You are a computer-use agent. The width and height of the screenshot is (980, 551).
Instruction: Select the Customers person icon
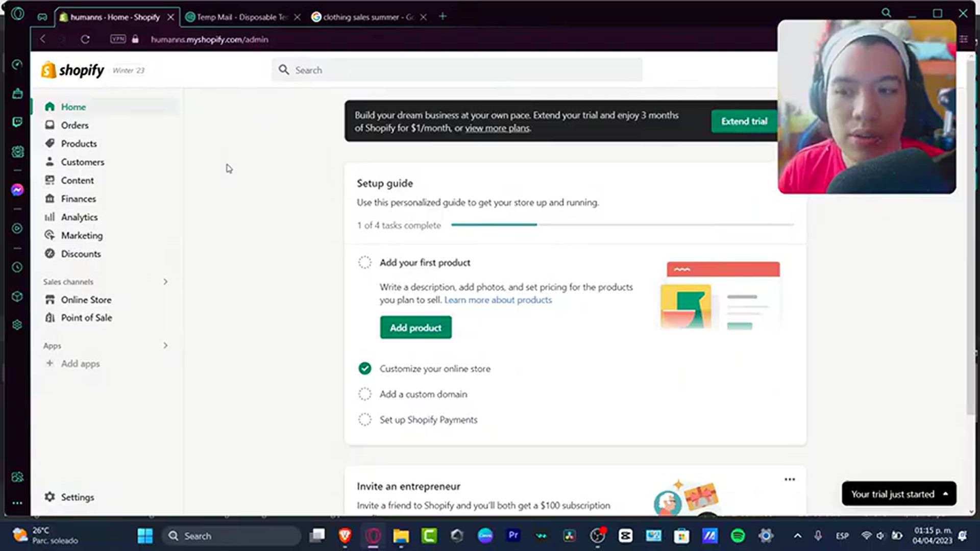50,162
